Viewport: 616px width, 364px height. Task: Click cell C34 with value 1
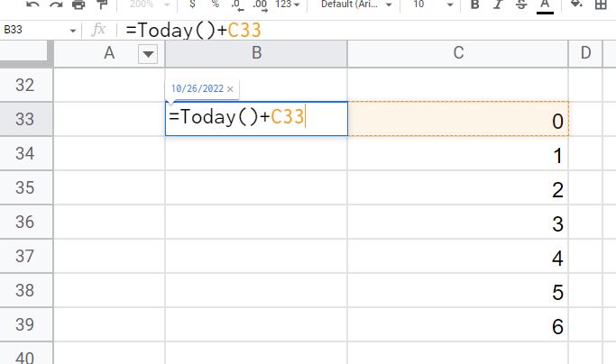click(458, 153)
